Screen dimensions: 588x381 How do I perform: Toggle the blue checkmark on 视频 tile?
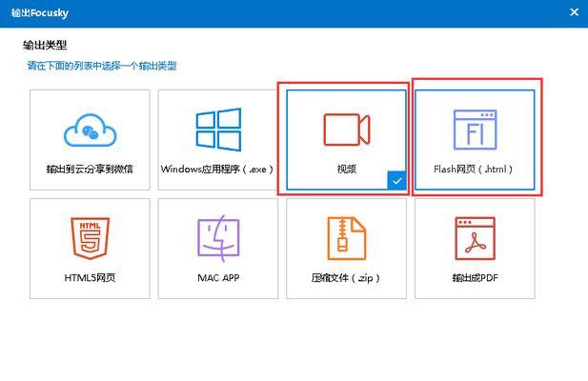396,180
